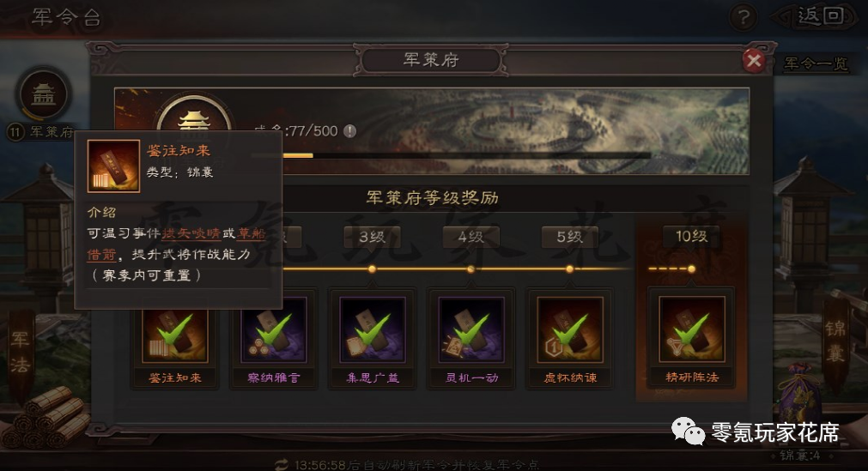Image resolution: width=868 pixels, height=471 pixels.
Task: Select the 虚怀纳谏 reward icon
Action: 569,329
